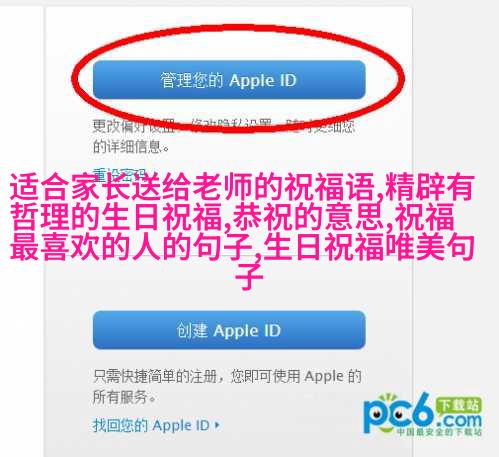This screenshot has width=499, height=457.
Task: Click the 所有服务 text line
Action: pyautogui.click(x=124, y=397)
